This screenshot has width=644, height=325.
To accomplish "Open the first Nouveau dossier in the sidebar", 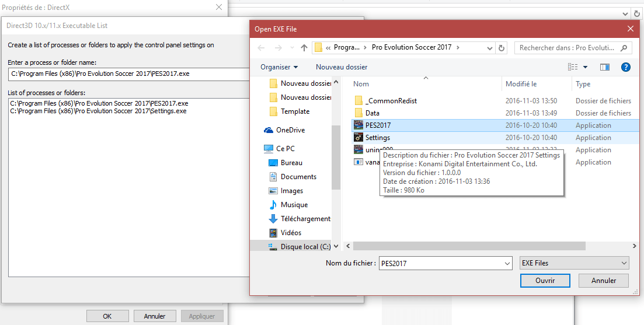I will [x=300, y=83].
